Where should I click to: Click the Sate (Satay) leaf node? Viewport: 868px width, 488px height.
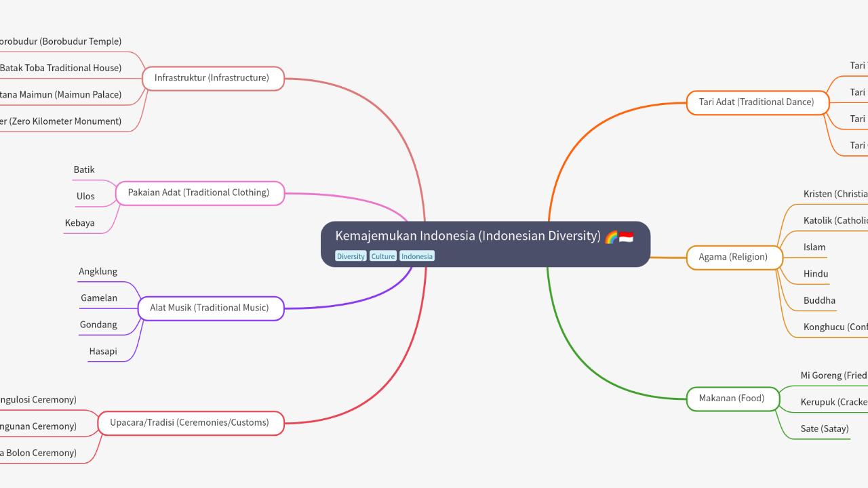tap(825, 429)
